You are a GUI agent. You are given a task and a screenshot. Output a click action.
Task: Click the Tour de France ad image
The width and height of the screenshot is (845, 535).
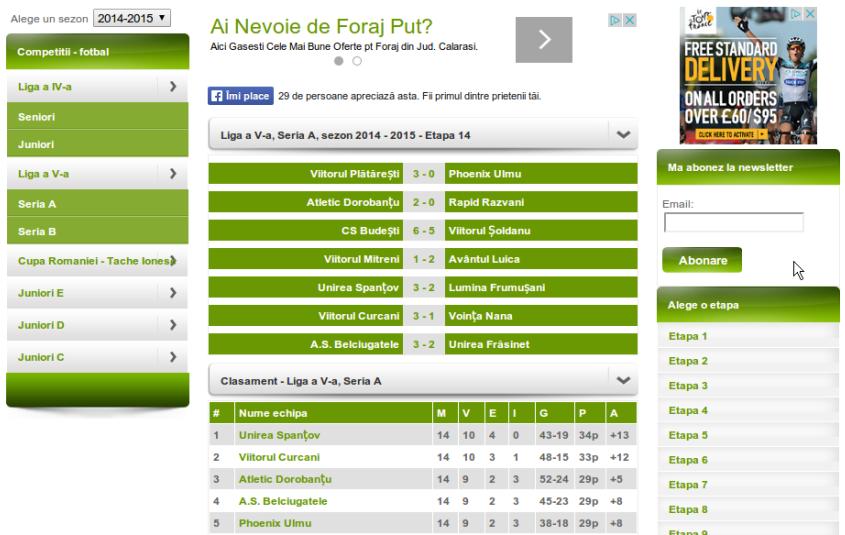(x=748, y=75)
